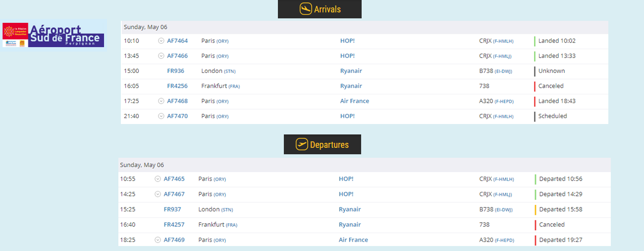The width and height of the screenshot is (644, 251).
Task: Open flight number AF7467 link
Action: [174, 194]
